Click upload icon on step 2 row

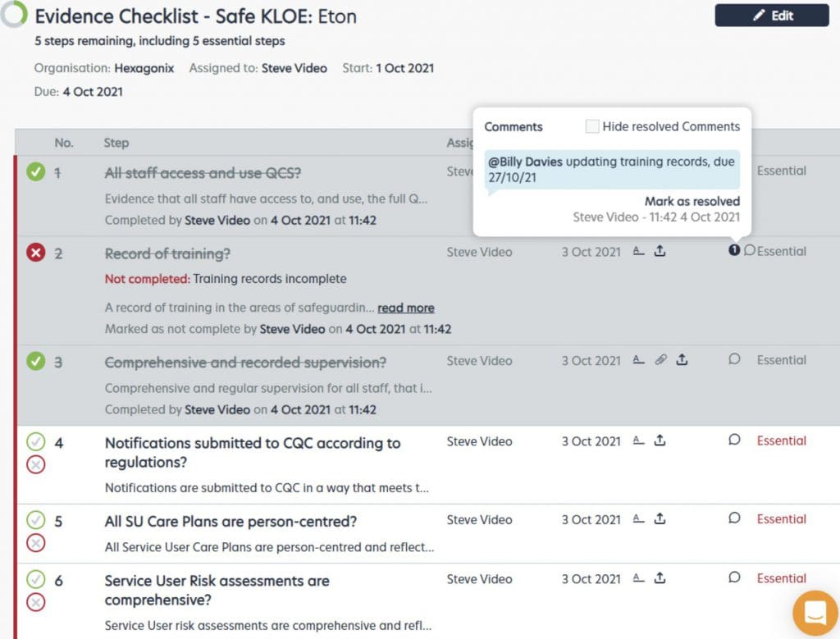660,251
